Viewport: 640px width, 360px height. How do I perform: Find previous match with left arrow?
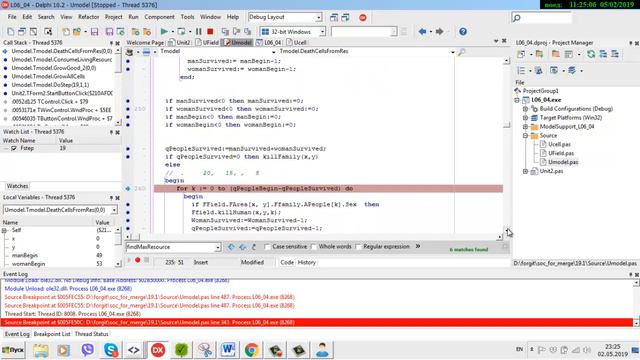tap(231, 247)
